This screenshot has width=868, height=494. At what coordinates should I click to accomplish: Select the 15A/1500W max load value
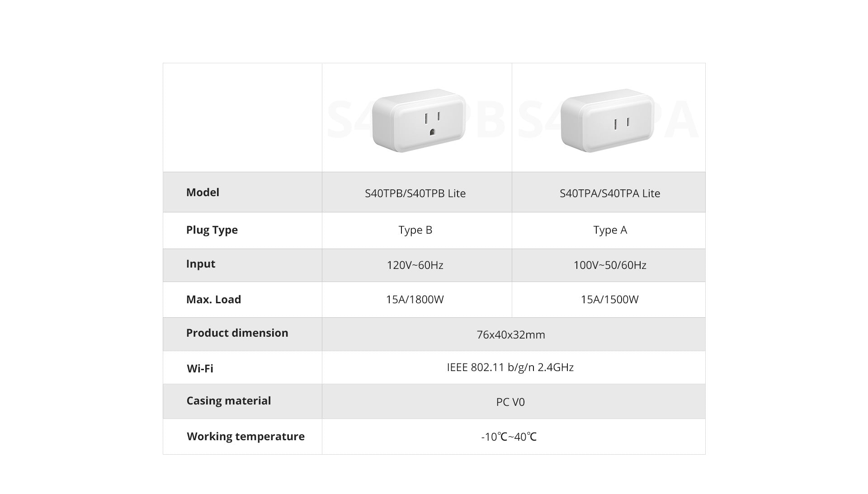click(609, 299)
